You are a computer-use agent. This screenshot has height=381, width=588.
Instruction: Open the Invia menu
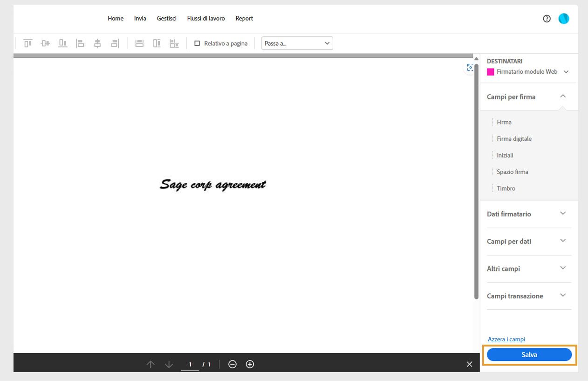click(140, 19)
